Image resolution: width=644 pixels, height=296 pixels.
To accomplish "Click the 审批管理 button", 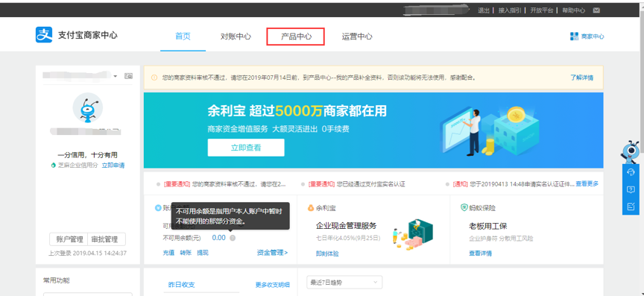I will pos(107,239).
